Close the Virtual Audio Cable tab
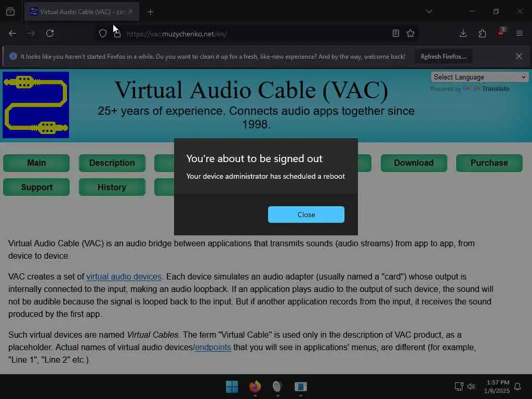 coord(130,11)
